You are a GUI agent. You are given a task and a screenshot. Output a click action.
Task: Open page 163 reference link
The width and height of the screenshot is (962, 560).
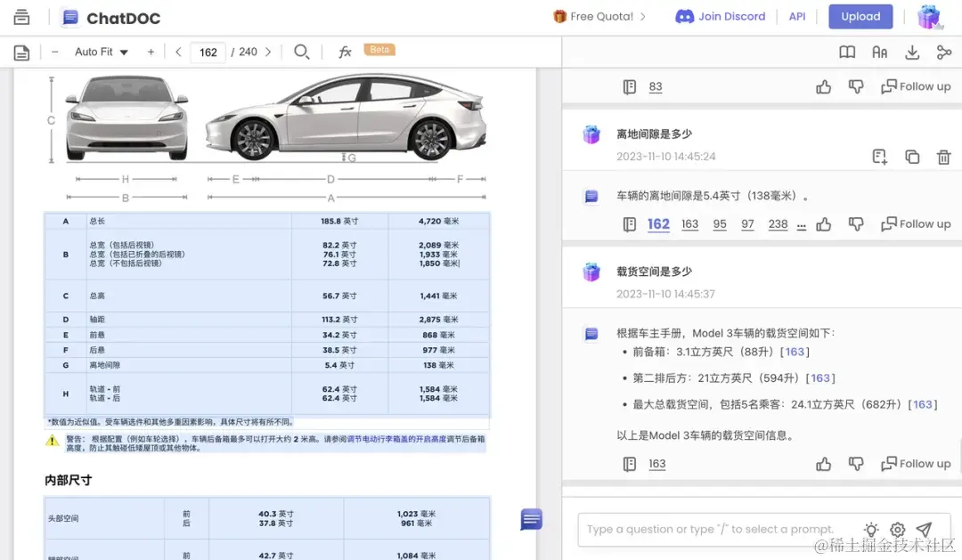pyautogui.click(x=689, y=223)
